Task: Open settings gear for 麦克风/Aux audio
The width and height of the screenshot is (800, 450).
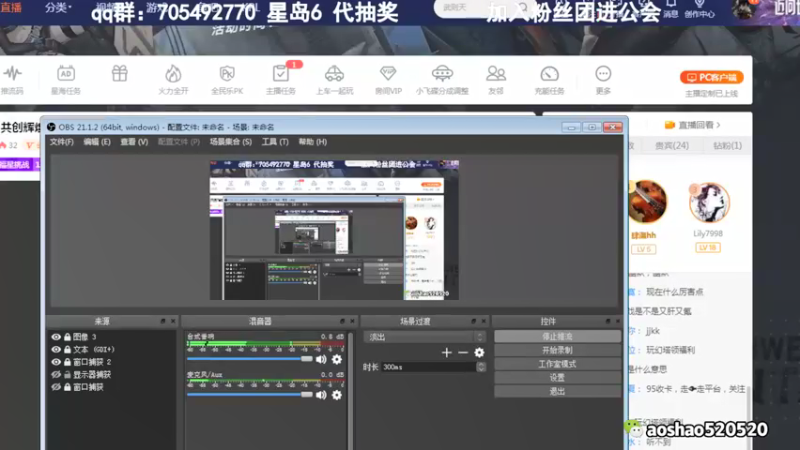Action: 337,395
